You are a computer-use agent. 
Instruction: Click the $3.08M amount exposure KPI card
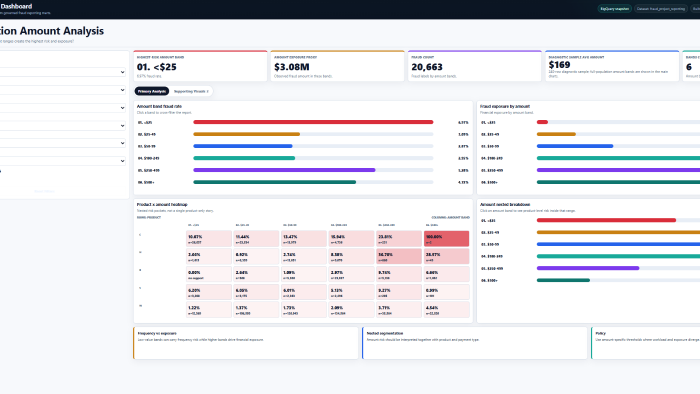[338, 66]
